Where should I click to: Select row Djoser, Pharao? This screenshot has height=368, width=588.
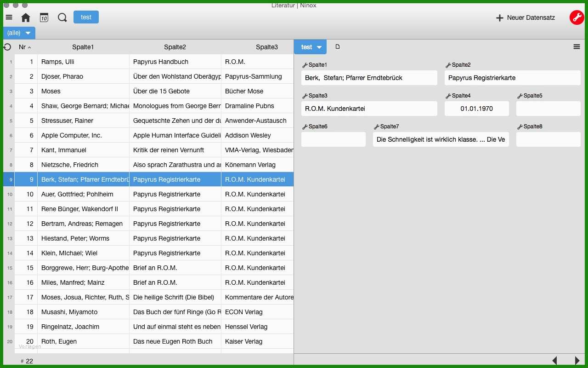(x=148, y=76)
